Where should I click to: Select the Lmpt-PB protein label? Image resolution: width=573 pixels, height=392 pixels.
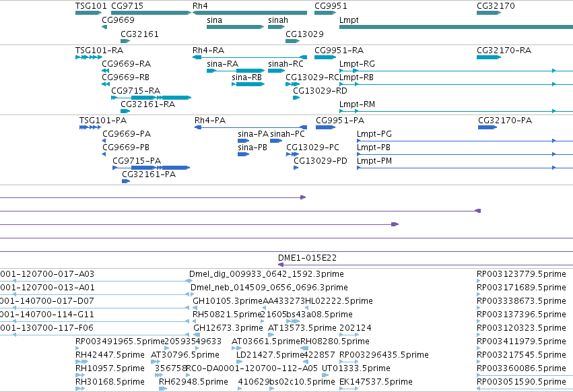tap(374, 148)
